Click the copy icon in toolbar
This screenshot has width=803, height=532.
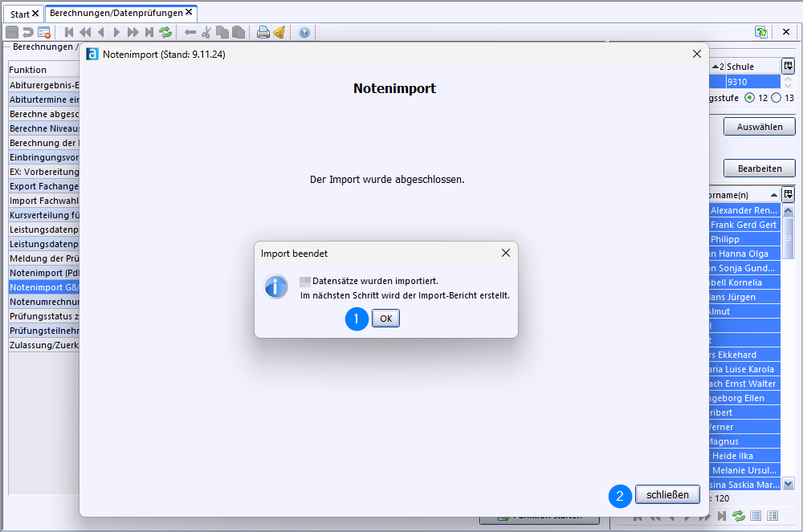(222, 32)
